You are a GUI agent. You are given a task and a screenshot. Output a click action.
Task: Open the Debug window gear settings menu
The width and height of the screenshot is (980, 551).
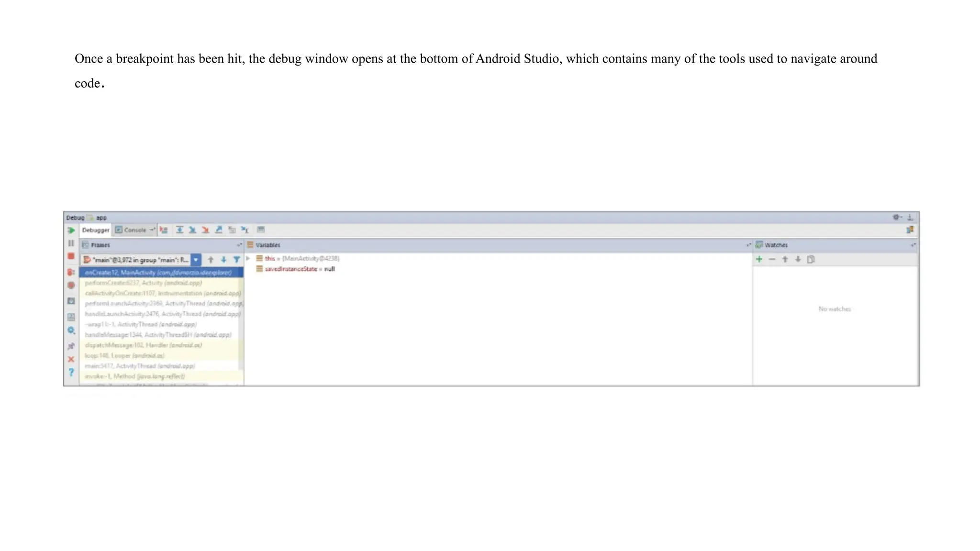(x=897, y=217)
